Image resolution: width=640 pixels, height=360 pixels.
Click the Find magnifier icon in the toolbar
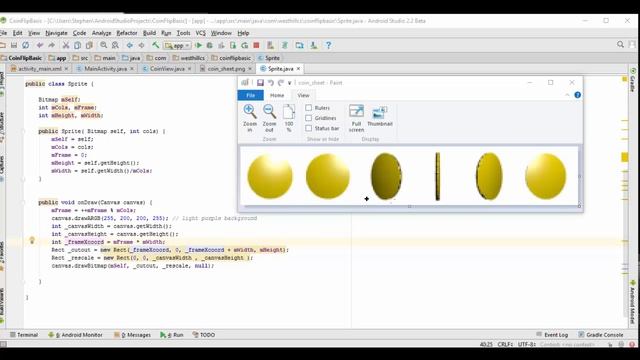click(x=104, y=45)
